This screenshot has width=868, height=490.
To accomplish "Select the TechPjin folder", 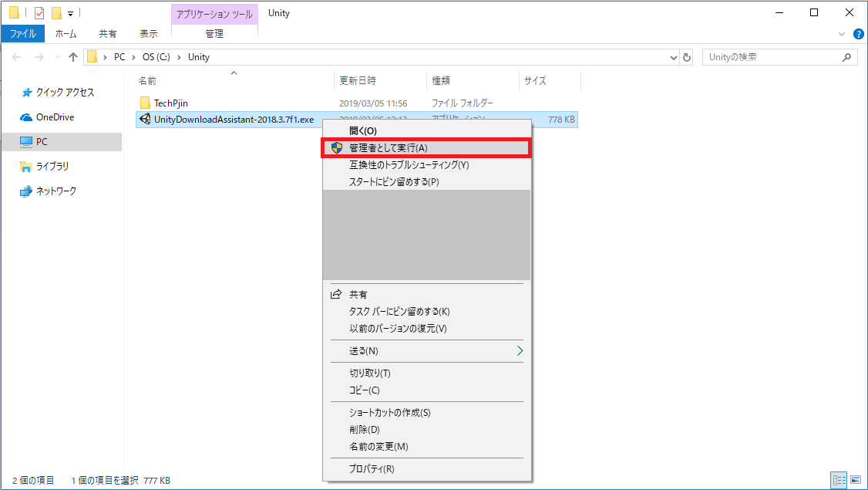I will coord(170,103).
